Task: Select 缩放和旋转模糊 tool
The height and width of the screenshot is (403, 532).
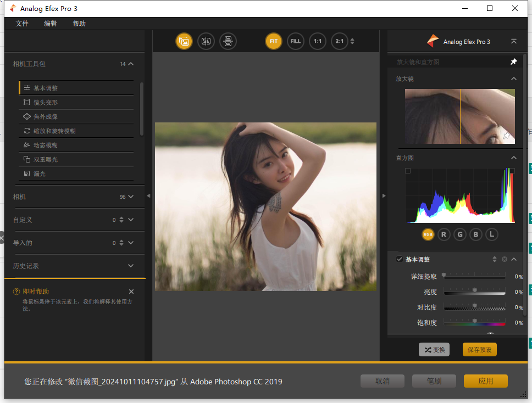Action: click(x=76, y=131)
